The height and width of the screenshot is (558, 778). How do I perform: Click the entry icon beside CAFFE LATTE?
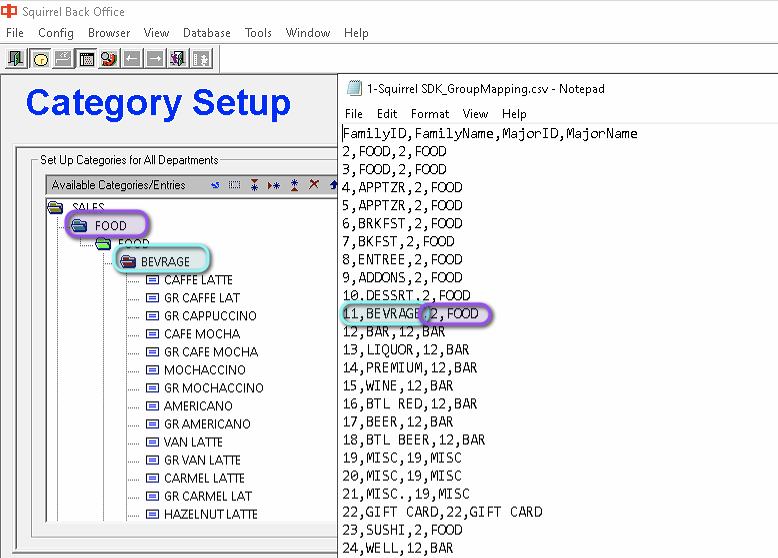[x=152, y=280]
